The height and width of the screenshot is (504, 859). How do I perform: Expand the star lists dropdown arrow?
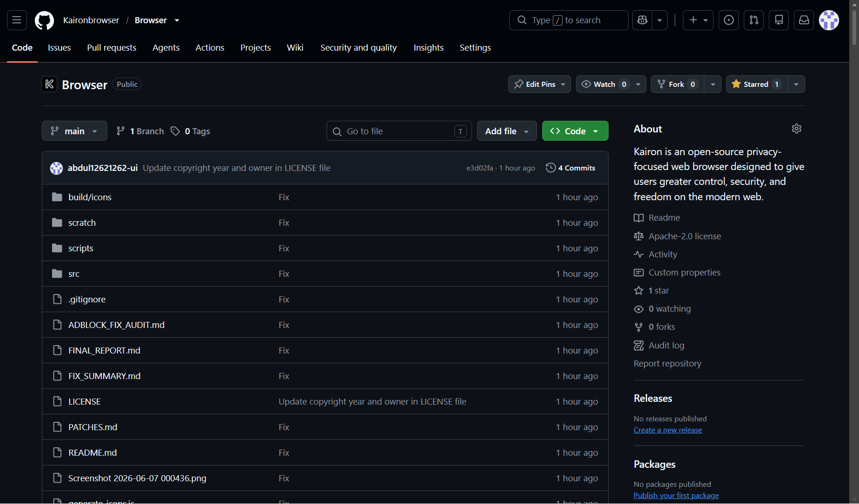(x=796, y=84)
